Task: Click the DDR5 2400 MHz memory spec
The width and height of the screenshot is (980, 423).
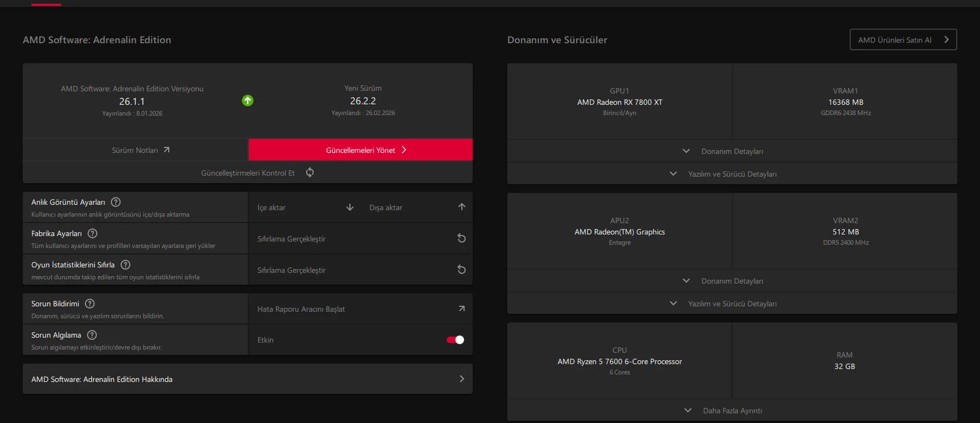Action: [846, 243]
